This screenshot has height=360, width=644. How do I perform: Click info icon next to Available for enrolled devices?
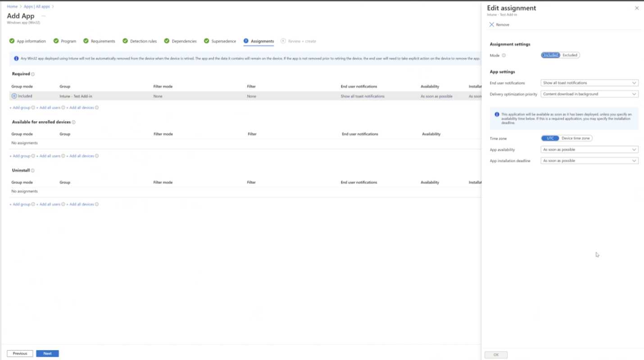point(73,122)
